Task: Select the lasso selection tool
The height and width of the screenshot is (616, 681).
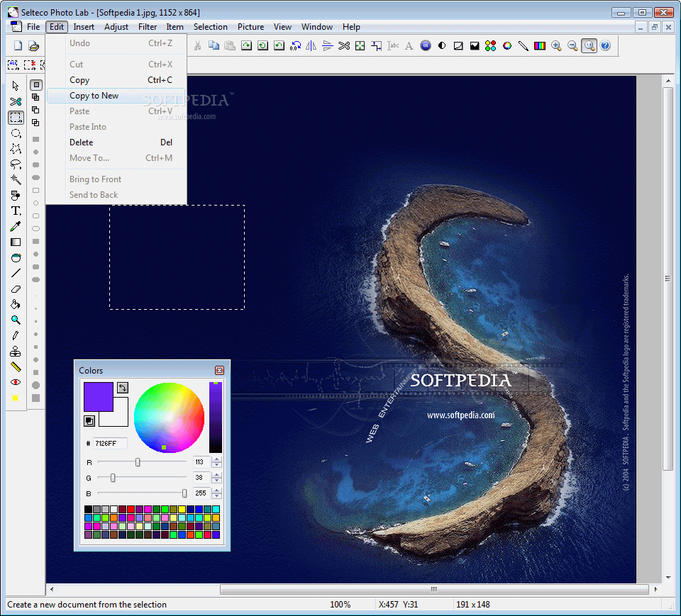Action: [x=16, y=164]
